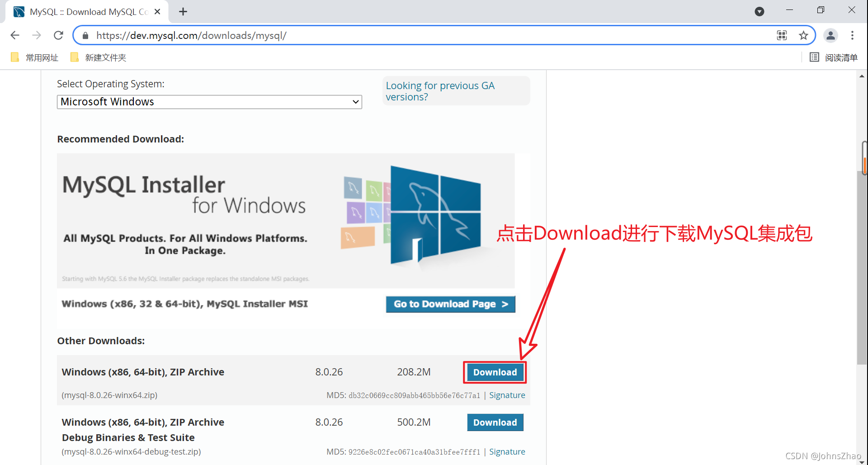Minimize the browser window
Screen dimensions: 868x465
point(790,10)
